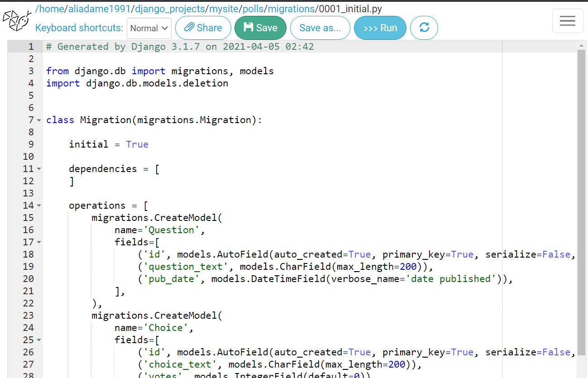
Task: Open the aliadame1991 breadcrumb folder
Action: point(99,9)
